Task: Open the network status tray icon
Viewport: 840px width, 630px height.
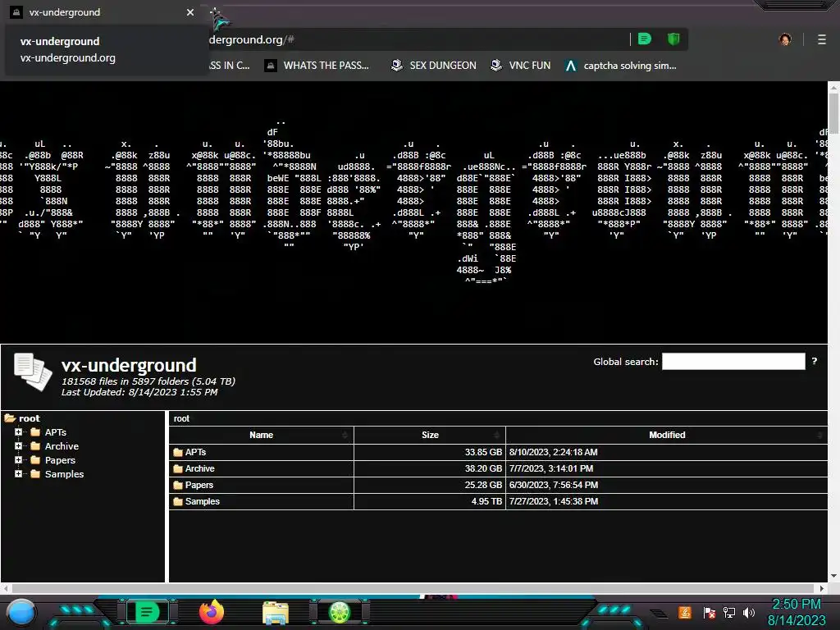Action: click(x=728, y=612)
